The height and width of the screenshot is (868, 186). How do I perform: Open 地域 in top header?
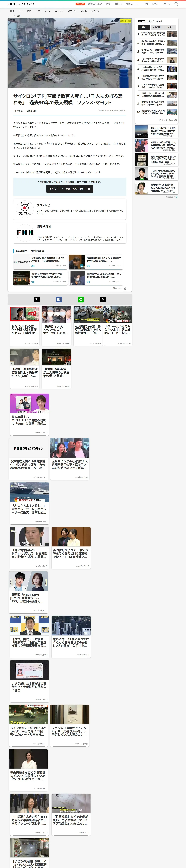point(146,4)
